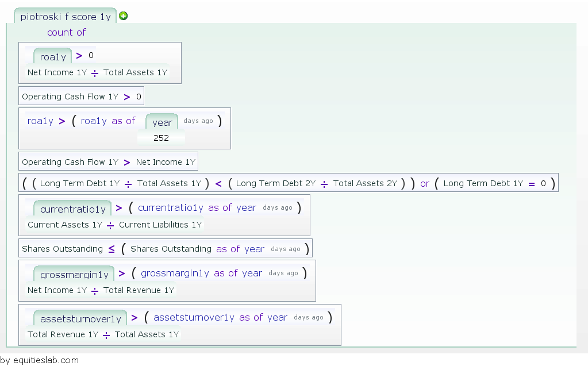Open the "by equitieslab.com" link
This screenshot has height=366, width=588.
click(x=40, y=360)
